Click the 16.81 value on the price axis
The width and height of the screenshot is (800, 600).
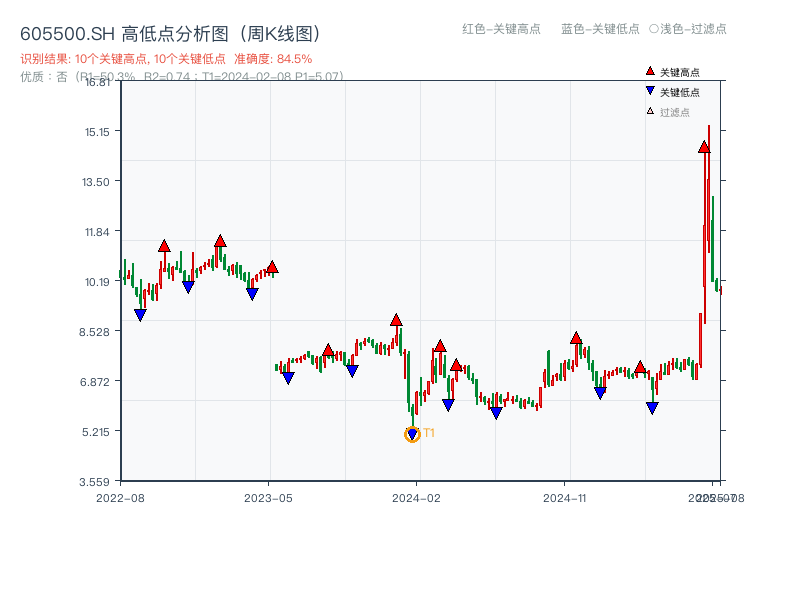(x=98, y=82)
